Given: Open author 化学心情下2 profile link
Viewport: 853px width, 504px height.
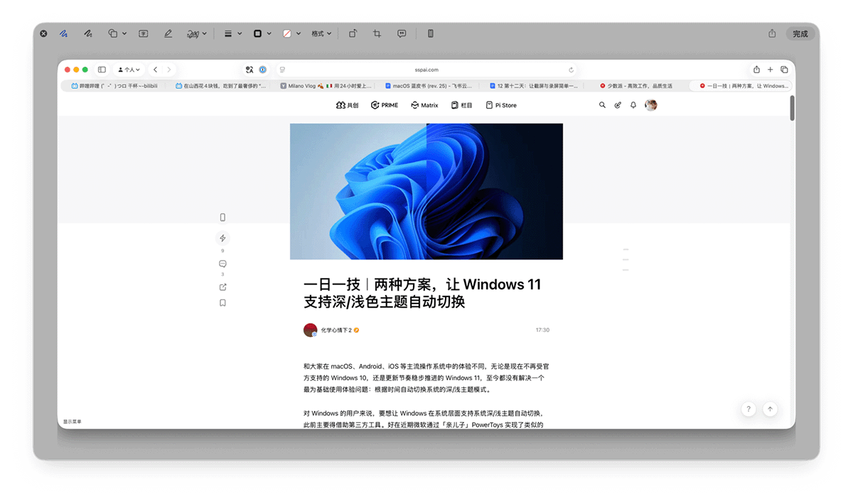Looking at the screenshot, I should [x=336, y=330].
